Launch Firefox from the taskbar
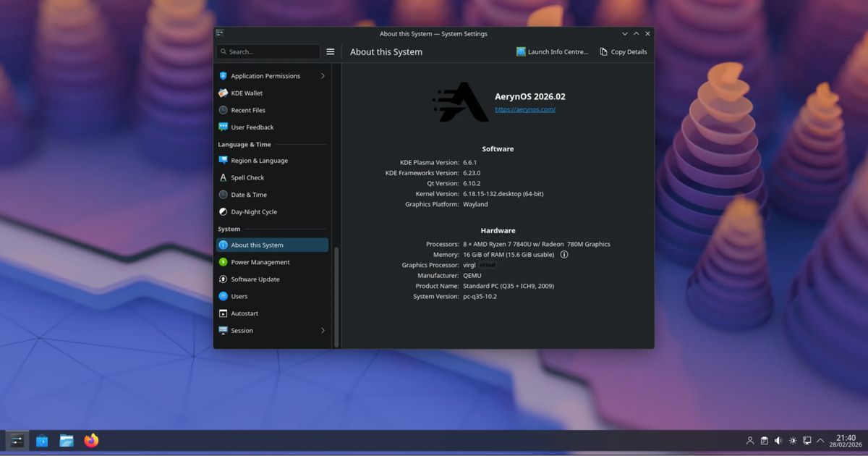The height and width of the screenshot is (456, 868). coord(91,441)
